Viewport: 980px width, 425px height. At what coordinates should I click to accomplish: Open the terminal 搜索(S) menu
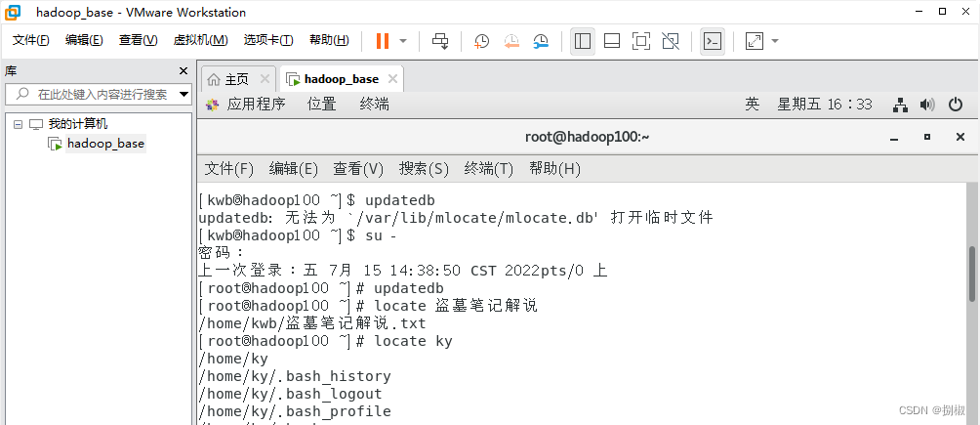tap(425, 168)
